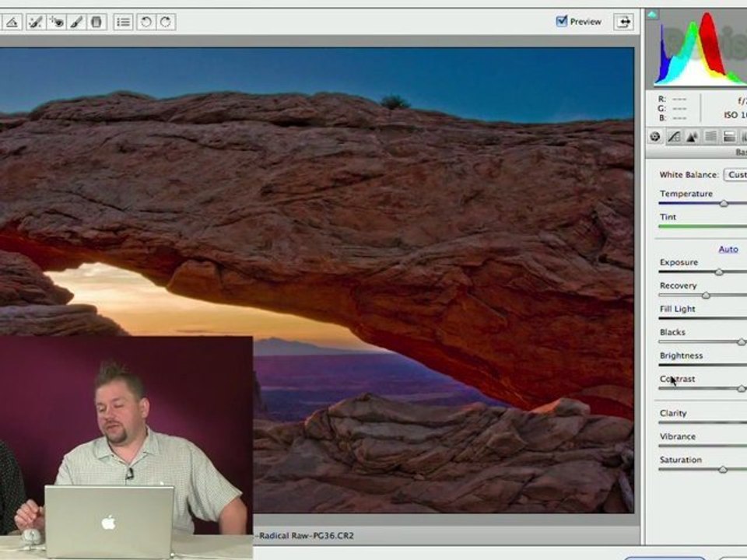The width and height of the screenshot is (747, 560).
Task: Open the Split Toning tab
Action: pyautogui.click(x=729, y=137)
